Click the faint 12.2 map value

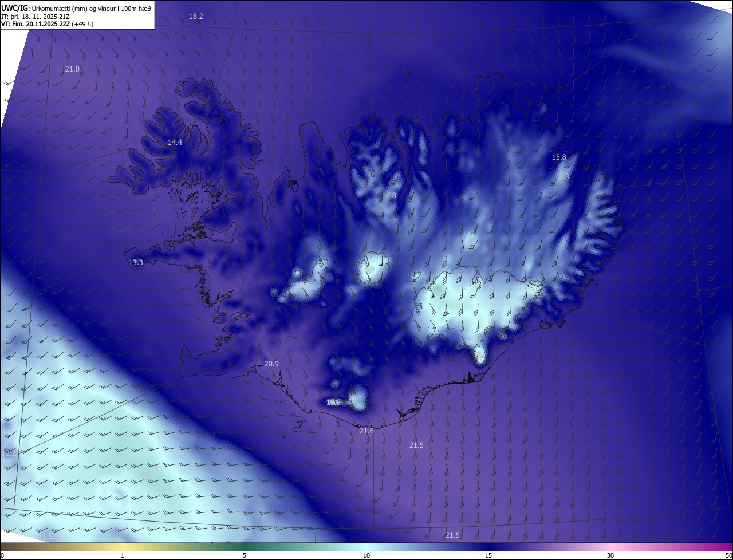tap(10, 453)
